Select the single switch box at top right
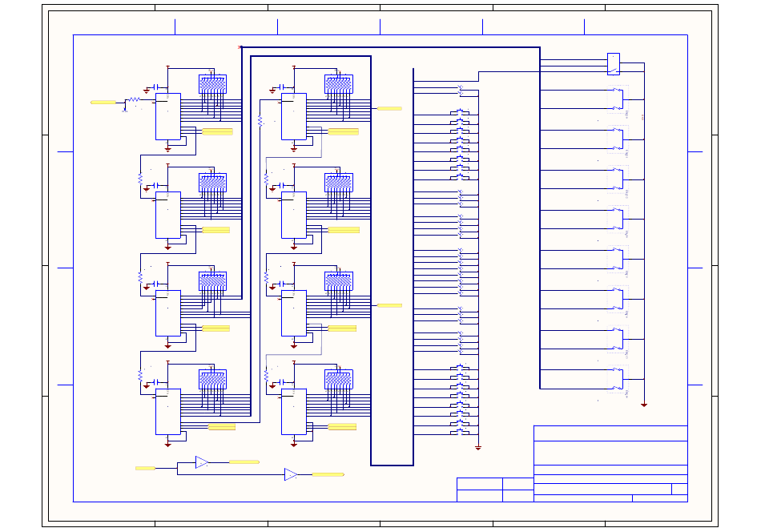 pos(614,64)
